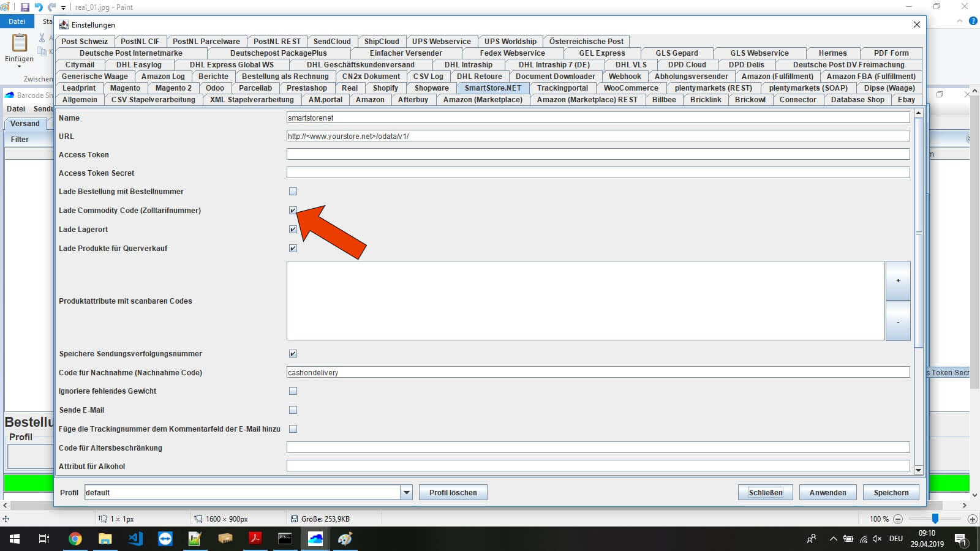Click the Schließen button
Viewport: 980px width, 551px height.
(765, 492)
